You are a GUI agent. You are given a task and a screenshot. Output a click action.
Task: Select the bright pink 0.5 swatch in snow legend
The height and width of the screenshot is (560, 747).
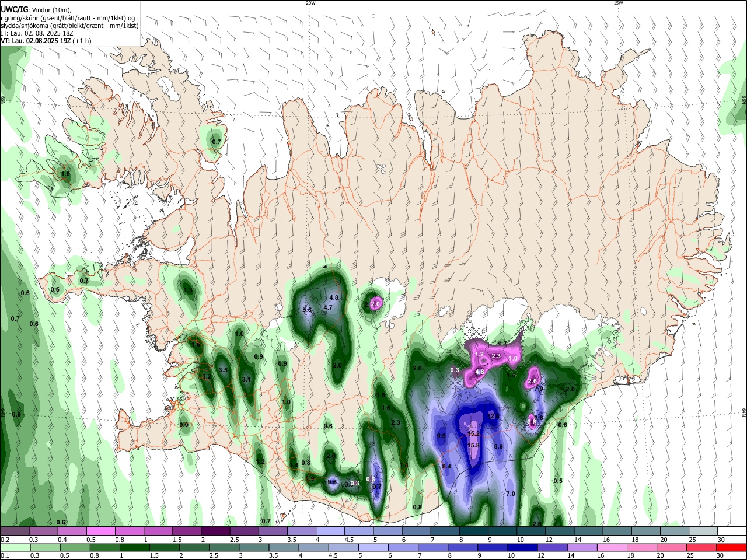[100, 531]
